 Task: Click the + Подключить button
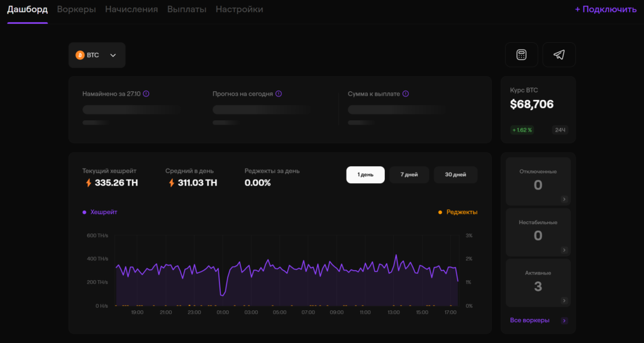[605, 9]
